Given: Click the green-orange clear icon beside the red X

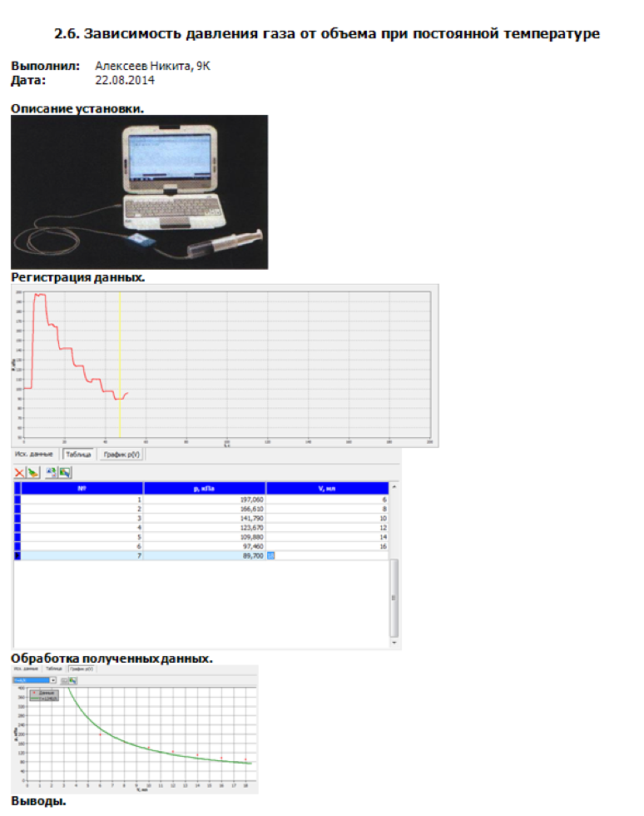Looking at the screenshot, I should pos(33,472).
